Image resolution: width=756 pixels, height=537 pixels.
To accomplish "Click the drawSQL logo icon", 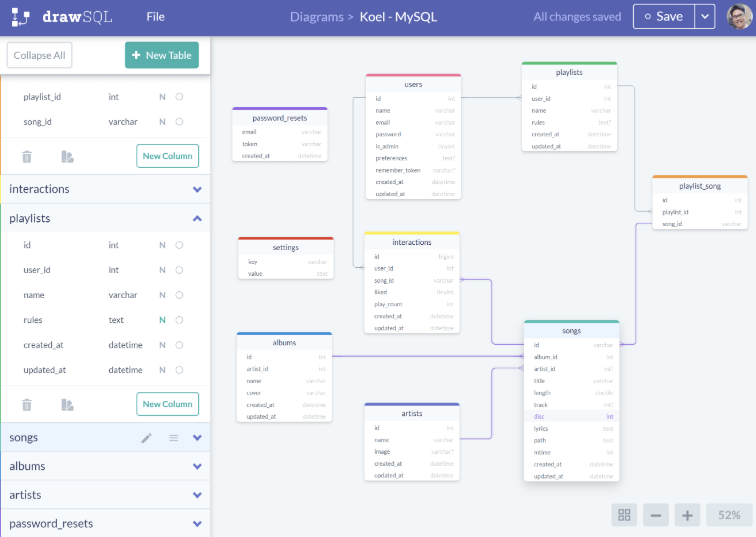I will [21, 17].
